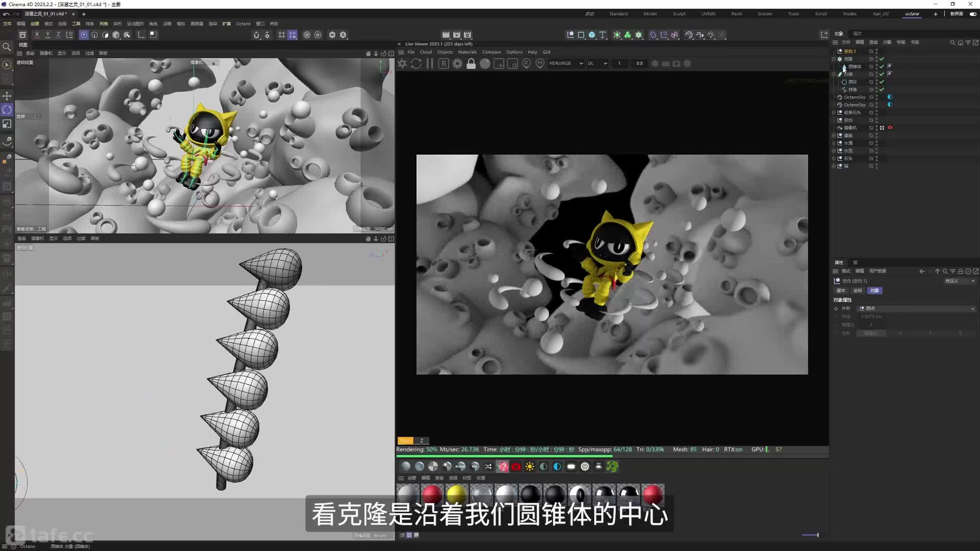Switch to the Sculpt layout tab
The height and width of the screenshot is (551, 980).
coord(679,14)
